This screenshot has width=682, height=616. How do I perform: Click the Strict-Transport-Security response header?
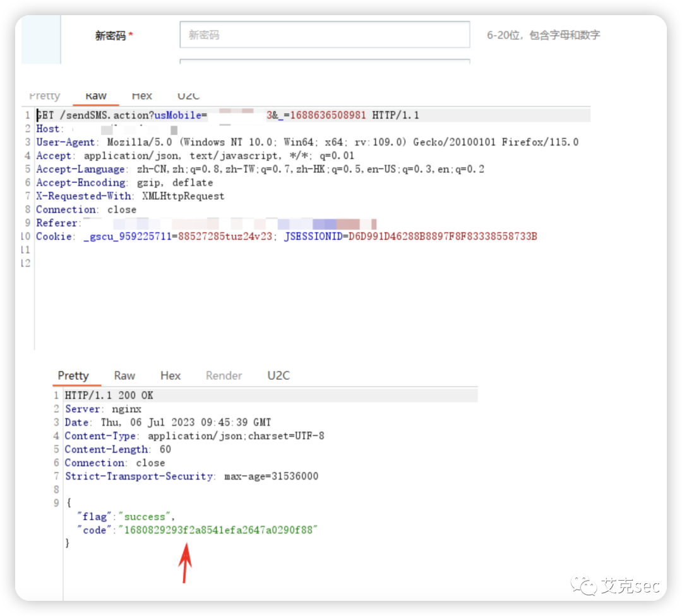[x=139, y=477]
